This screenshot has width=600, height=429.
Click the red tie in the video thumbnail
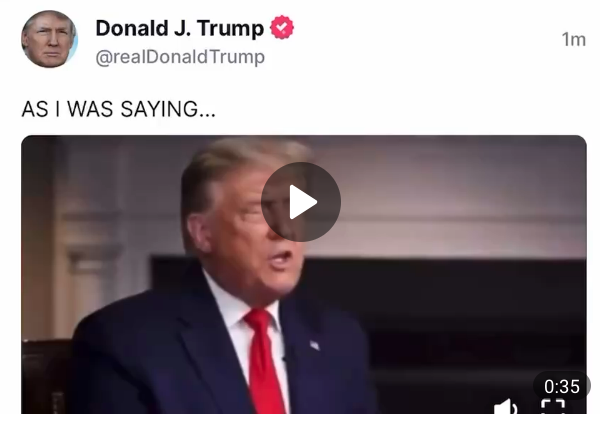click(x=264, y=360)
